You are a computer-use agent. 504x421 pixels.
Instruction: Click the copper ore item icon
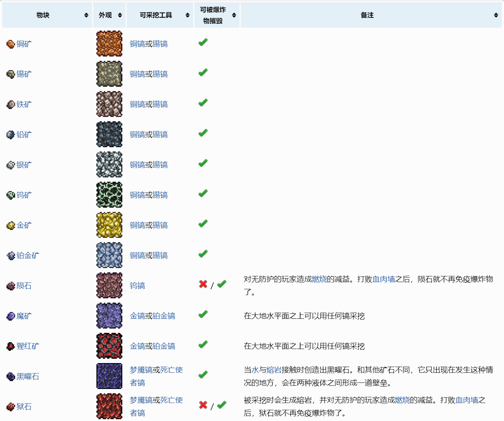[x=10, y=44]
